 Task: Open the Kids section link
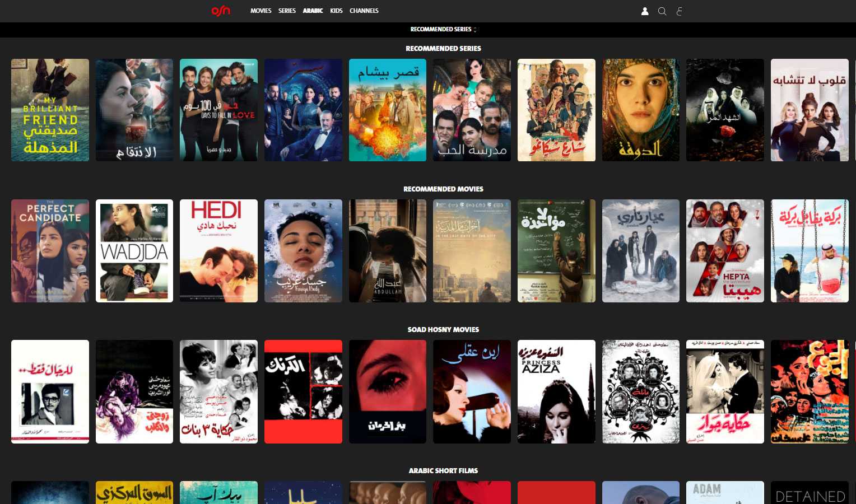[x=336, y=11]
